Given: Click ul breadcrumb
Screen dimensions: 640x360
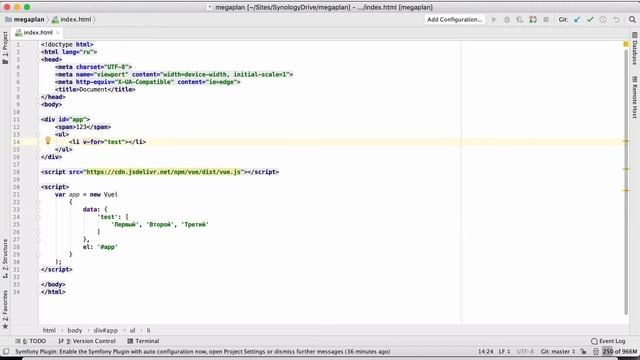Looking at the screenshot, I should tap(132, 330).
